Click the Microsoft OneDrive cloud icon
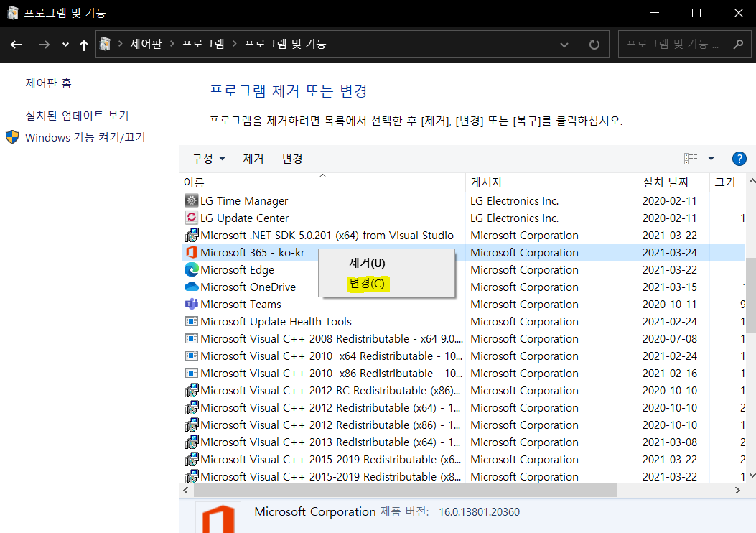The height and width of the screenshot is (533, 756). (x=192, y=287)
